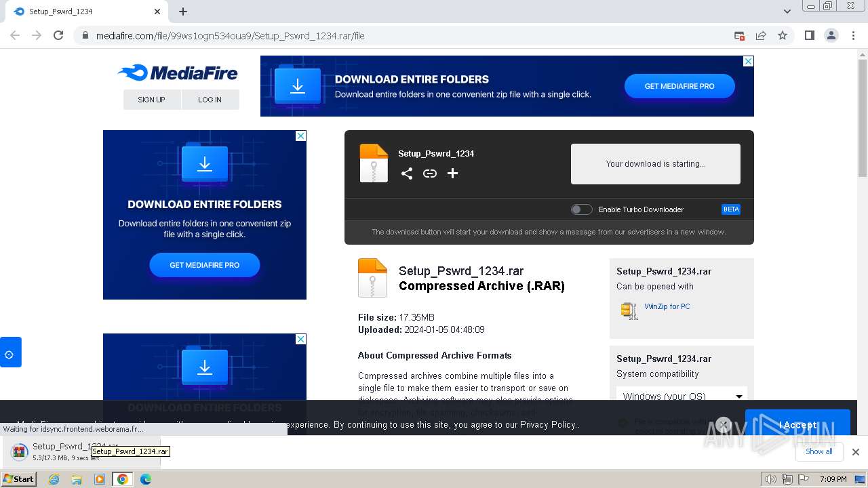
Task: Open blocked pop-ups indicator in address bar
Action: (739, 35)
